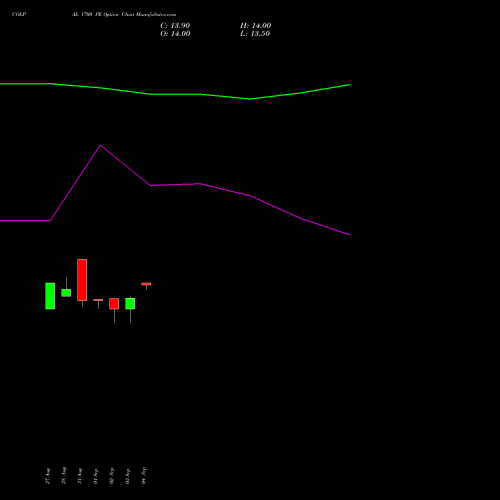
Task: Click the 03 Sep date axis label
Action: pos(128,476)
